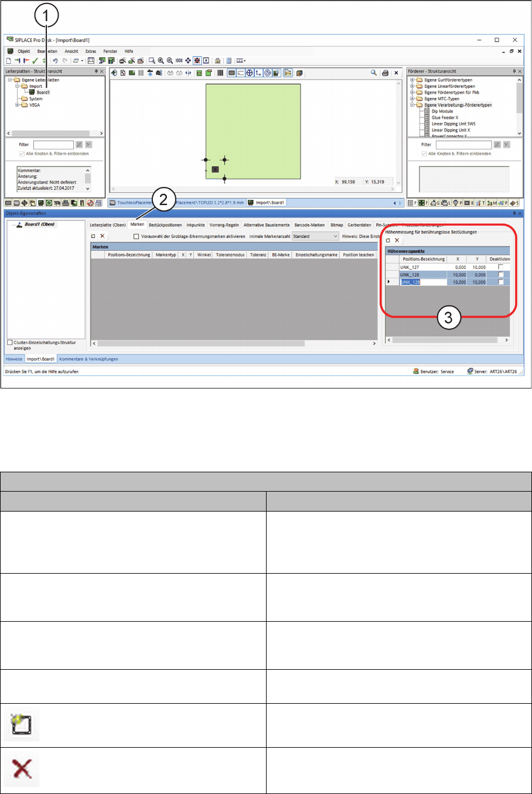Viewport: 532px width, 794px height.
Task: Tick Deaktiviert checkbox for UNK_127
Action: 500,267
